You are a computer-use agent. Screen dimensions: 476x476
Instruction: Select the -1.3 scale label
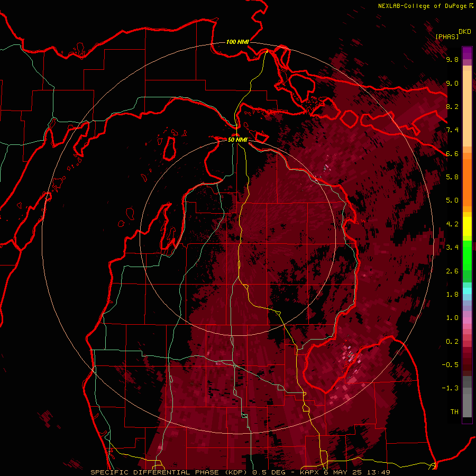(x=450, y=388)
